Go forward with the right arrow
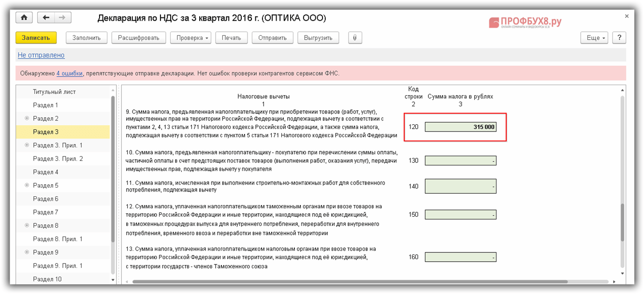Image resolution: width=644 pixels, height=294 pixels. point(62,18)
